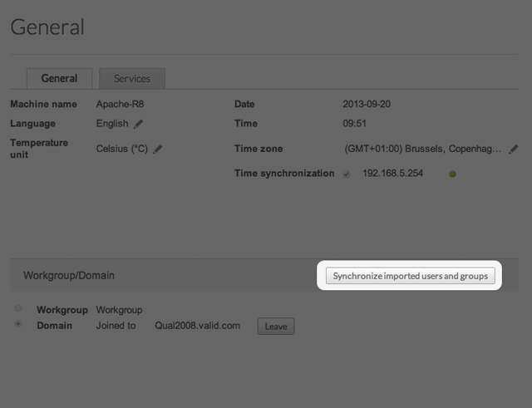Toggle the Time synchronization checkbox
Image resolution: width=532 pixels, height=408 pixels.
[x=347, y=174]
